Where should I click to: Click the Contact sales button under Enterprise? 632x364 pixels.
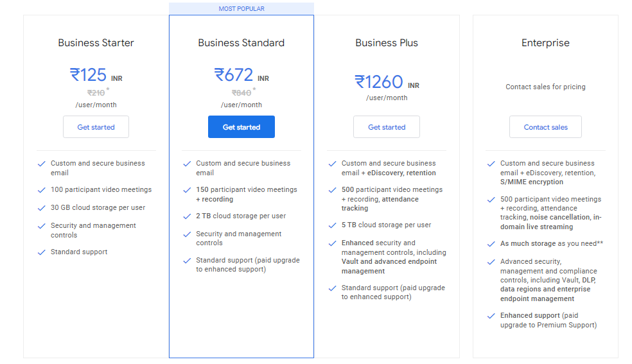coord(545,127)
